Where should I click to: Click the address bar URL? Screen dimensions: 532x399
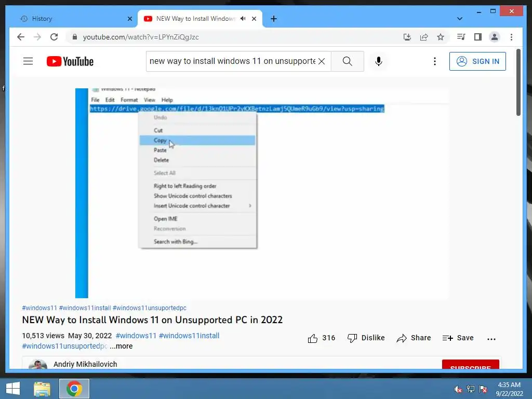(141, 37)
